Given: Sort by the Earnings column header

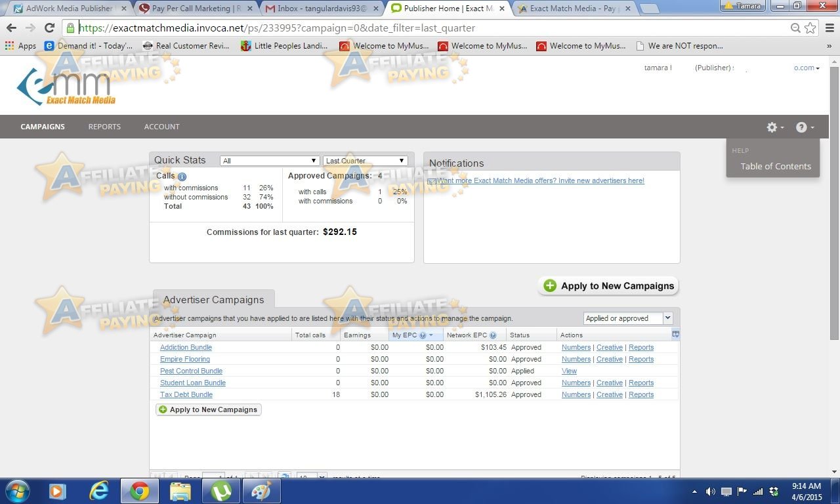Looking at the screenshot, I should point(364,335).
